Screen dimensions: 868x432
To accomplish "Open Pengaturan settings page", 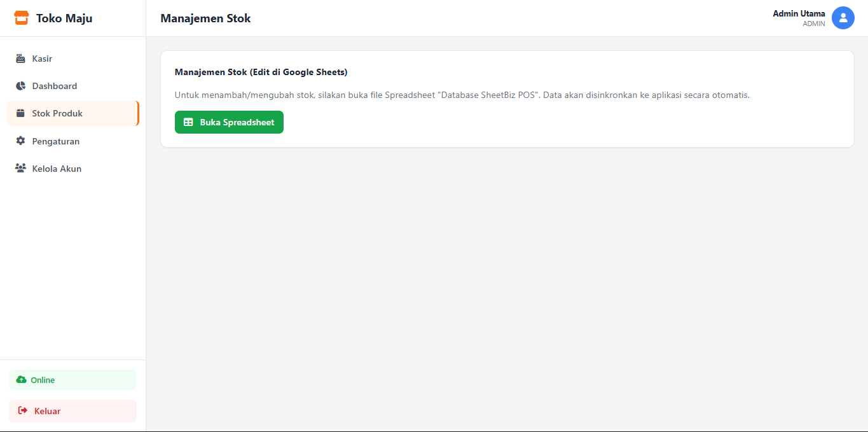I will click(56, 141).
